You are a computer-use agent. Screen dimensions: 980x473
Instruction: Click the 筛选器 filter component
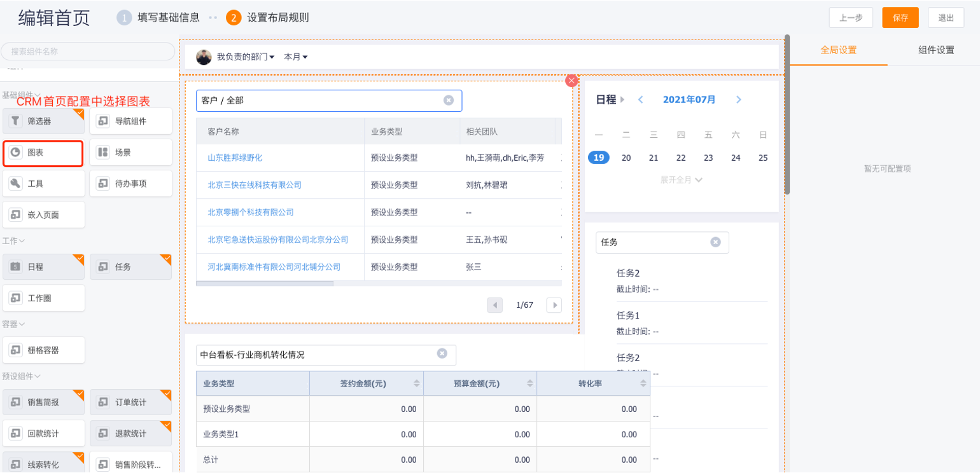(43, 121)
